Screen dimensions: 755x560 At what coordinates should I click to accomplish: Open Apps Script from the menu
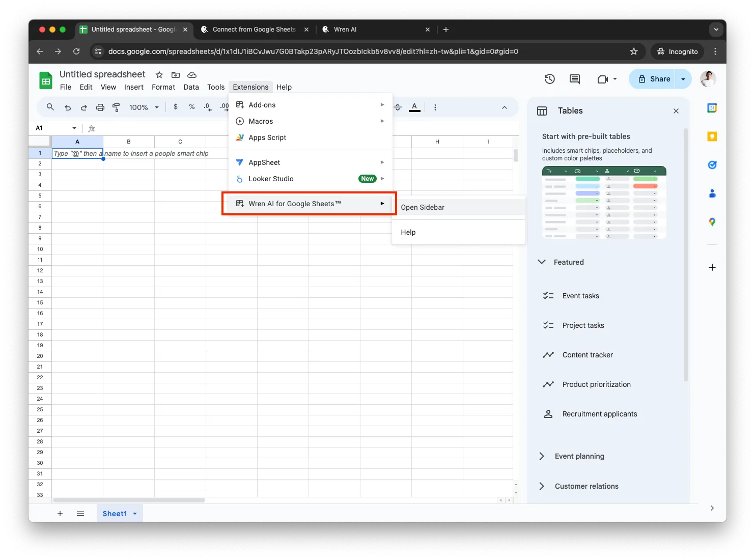pyautogui.click(x=311, y=137)
